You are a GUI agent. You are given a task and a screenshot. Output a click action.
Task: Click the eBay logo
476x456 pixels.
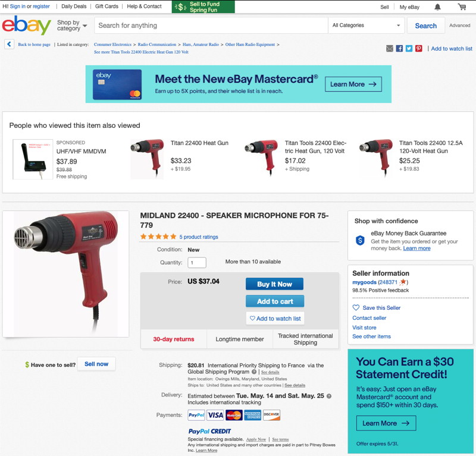pyautogui.click(x=26, y=25)
